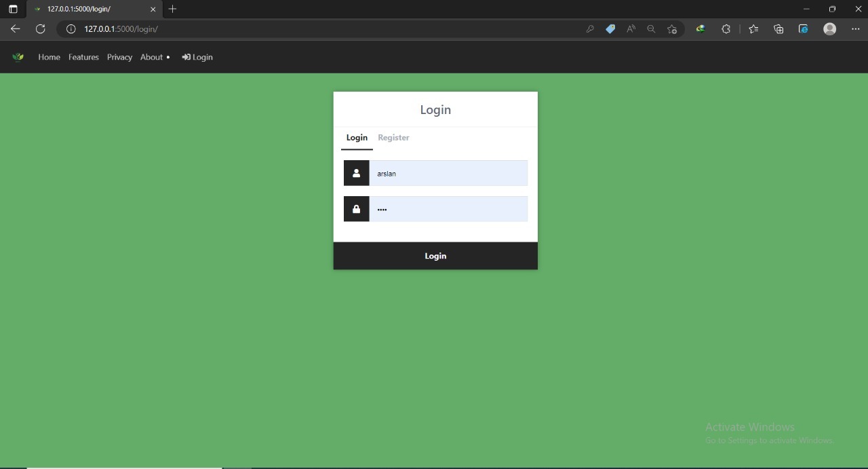The image size is (868, 469).
Task: Open the Favorites list icon
Action: [753, 29]
